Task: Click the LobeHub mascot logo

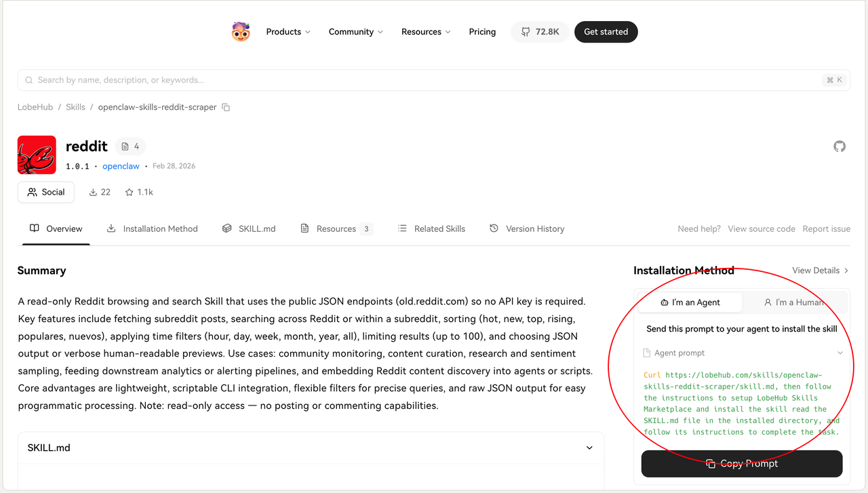Action: tap(241, 32)
